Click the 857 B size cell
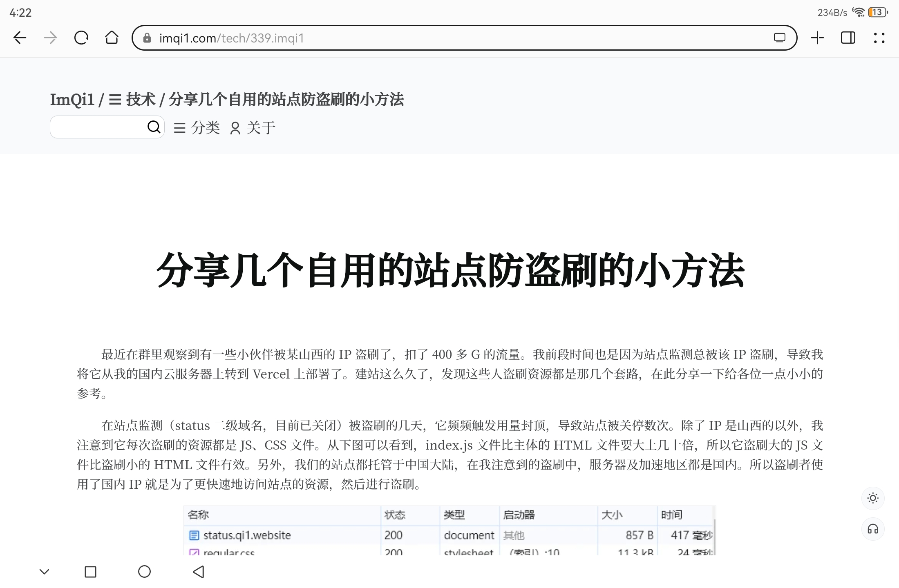Screen dimensions: 899x588 [640, 535]
